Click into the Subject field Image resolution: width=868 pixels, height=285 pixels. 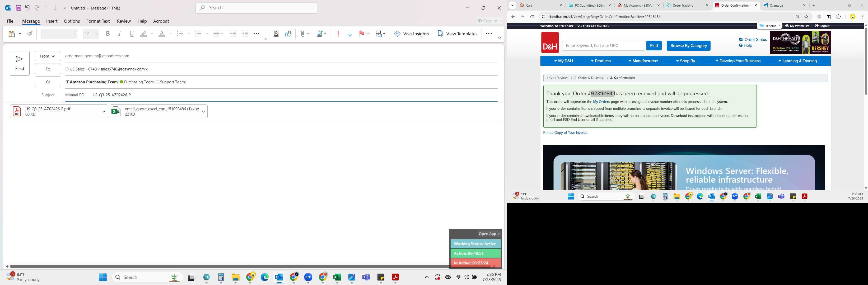click(x=281, y=95)
